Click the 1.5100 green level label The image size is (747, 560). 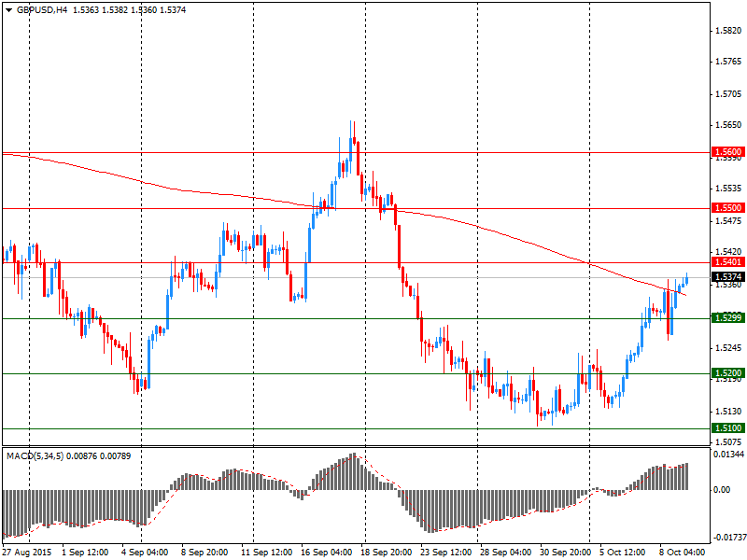(728, 428)
